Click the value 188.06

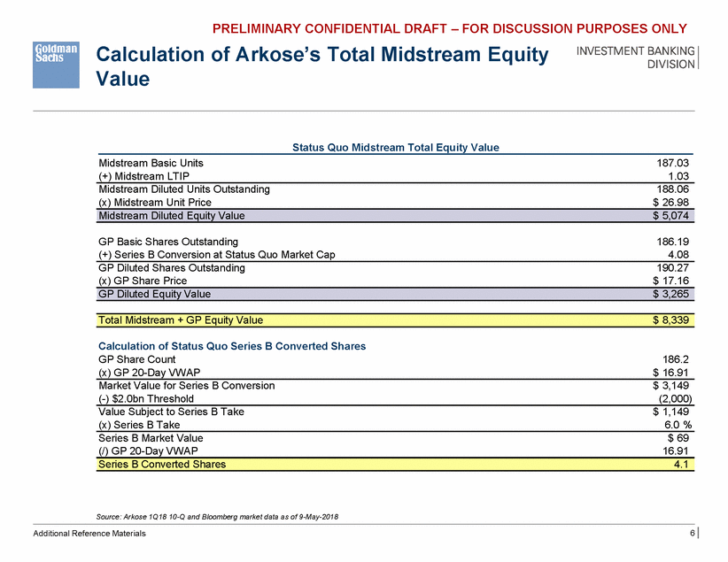coord(673,189)
